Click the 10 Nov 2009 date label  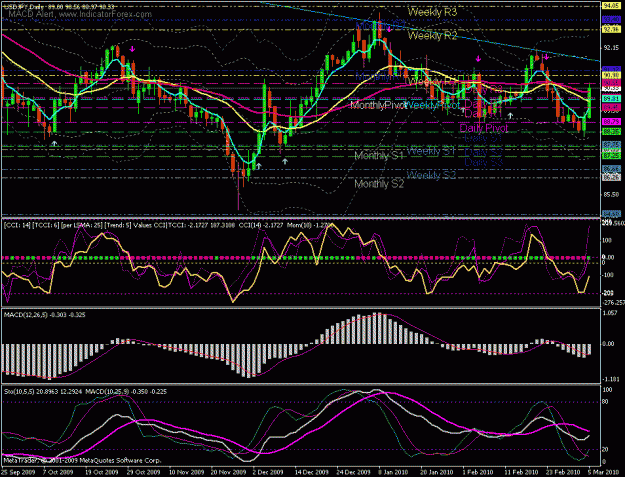[x=185, y=472]
